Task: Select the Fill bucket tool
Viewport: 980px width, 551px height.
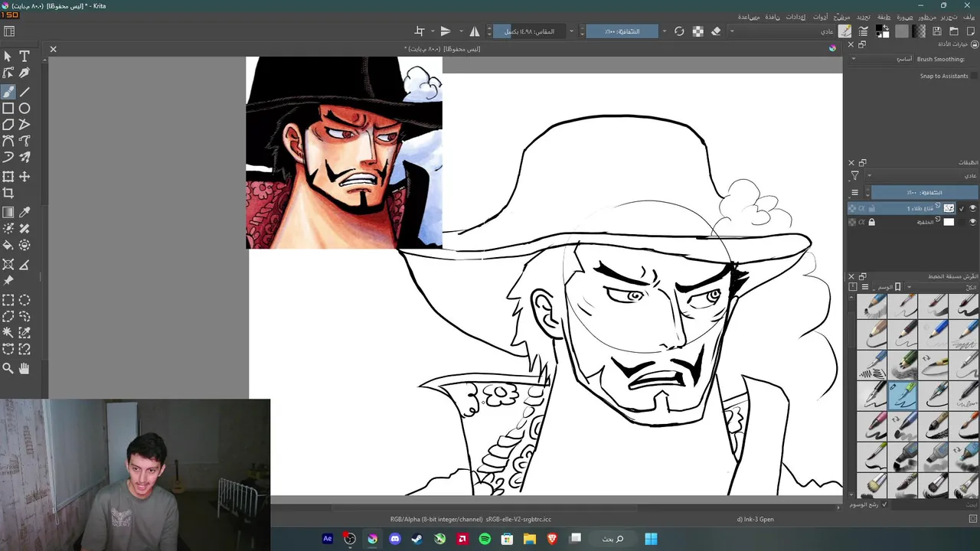Action: [x=8, y=246]
